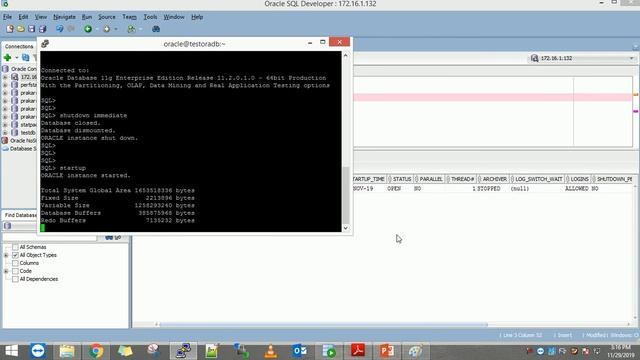Click the green Back navigation icon

[88, 29]
